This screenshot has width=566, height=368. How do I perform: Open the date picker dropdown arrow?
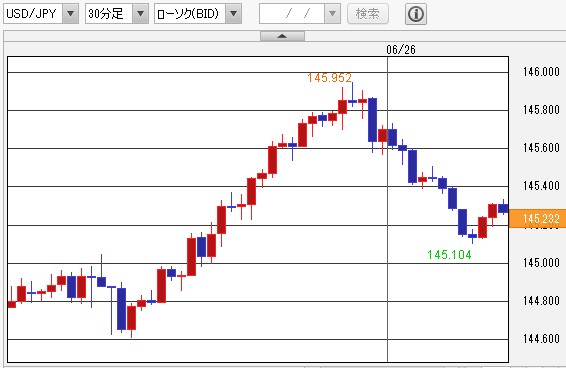pyautogui.click(x=332, y=14)
